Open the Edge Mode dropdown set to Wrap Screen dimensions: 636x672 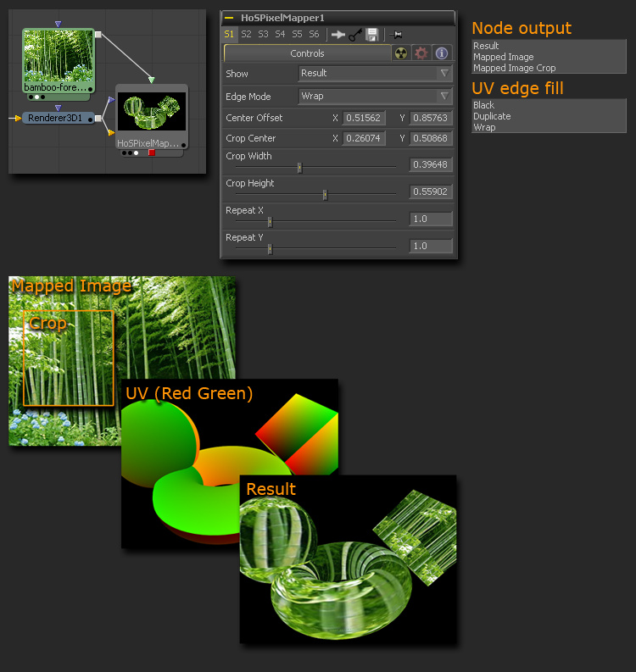click(376, 96)
